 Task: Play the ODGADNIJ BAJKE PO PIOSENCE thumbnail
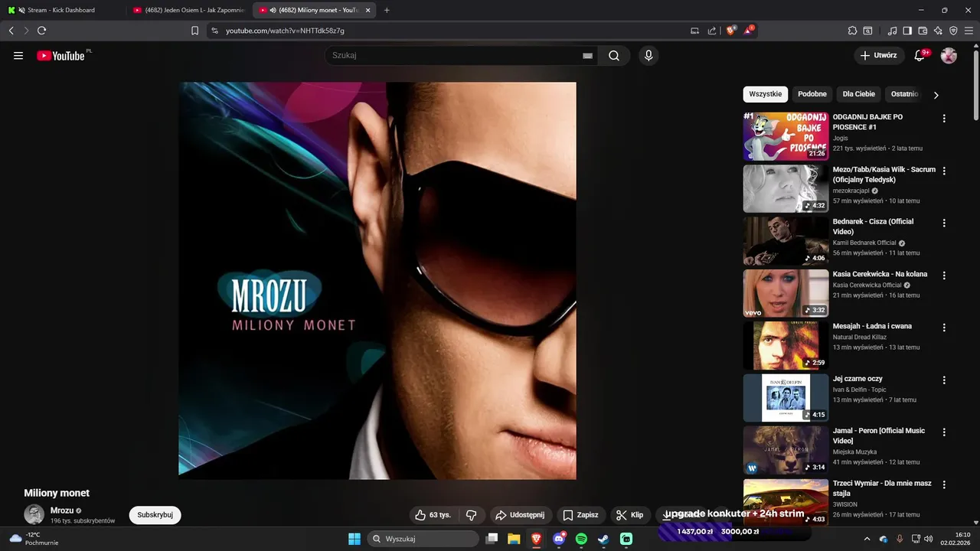[786, 136]
